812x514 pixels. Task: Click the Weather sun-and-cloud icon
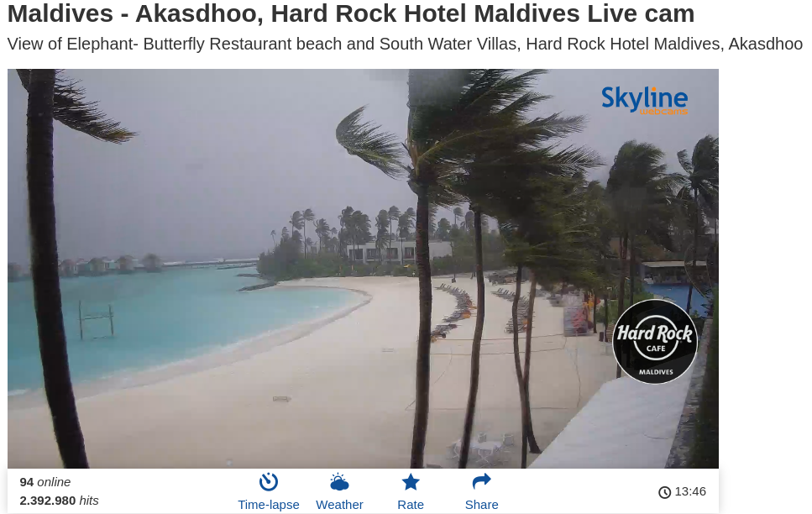point(339,482)
